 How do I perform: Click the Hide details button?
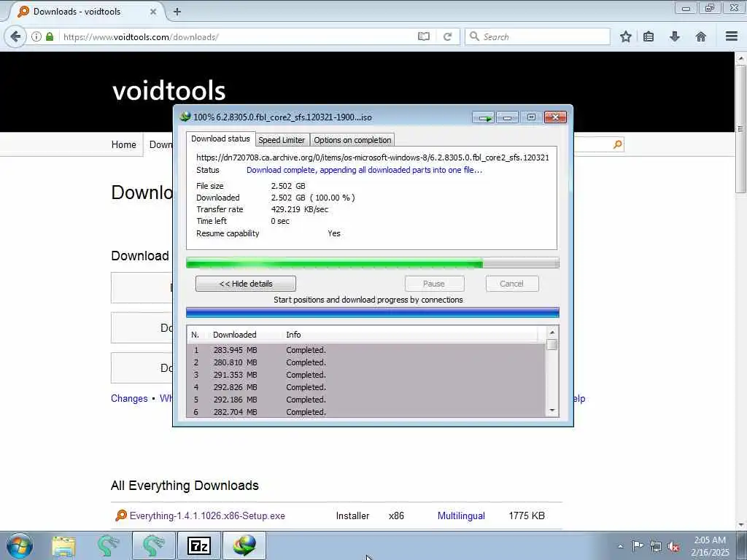tap(245, 284)
